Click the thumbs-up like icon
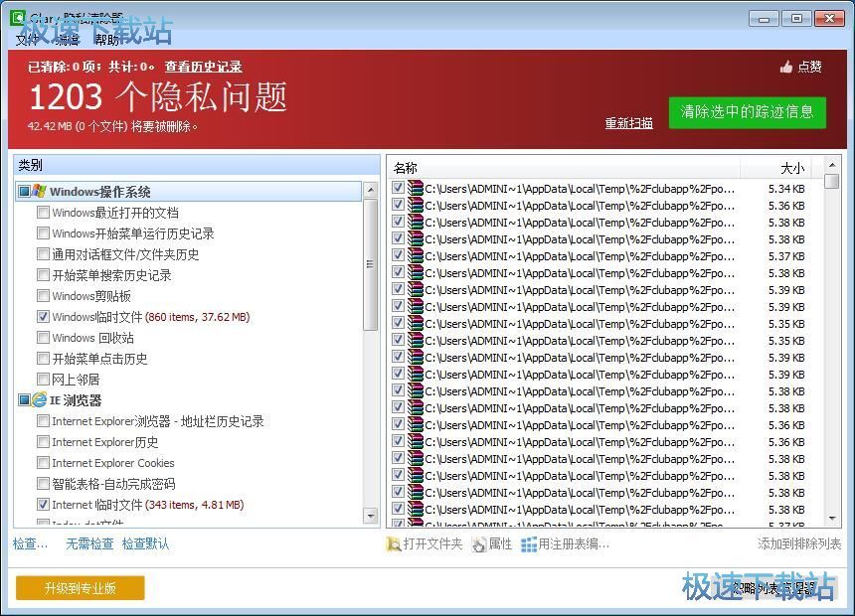 (785, 67)
